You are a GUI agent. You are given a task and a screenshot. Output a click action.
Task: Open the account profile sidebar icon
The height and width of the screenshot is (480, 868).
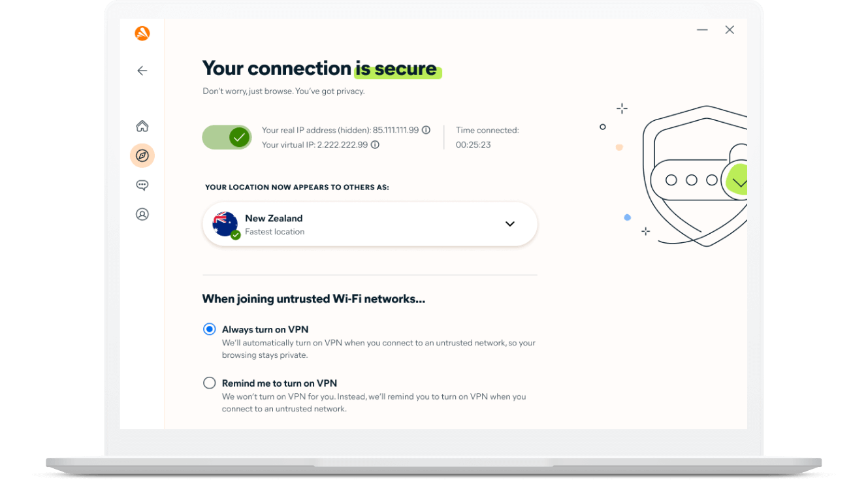(142, 214)
